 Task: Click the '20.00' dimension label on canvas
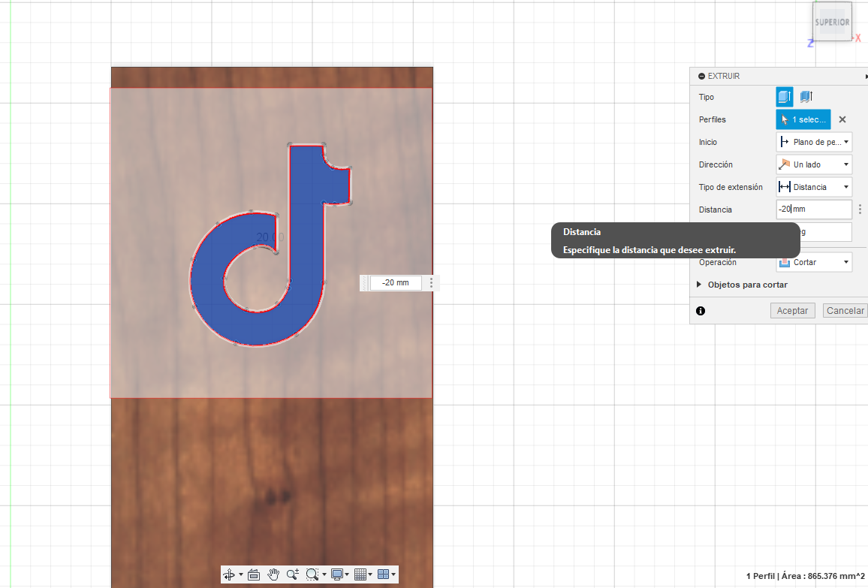click(x=270, y=237)
